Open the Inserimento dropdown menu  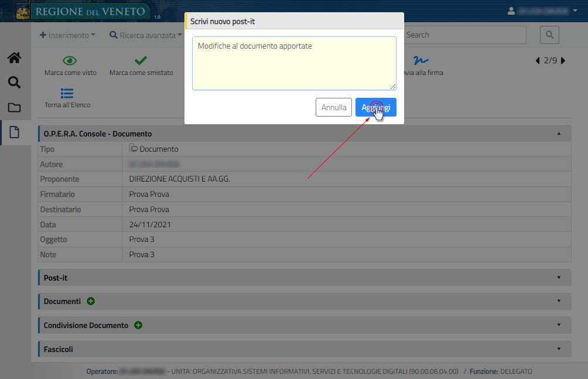pos(67,35)
